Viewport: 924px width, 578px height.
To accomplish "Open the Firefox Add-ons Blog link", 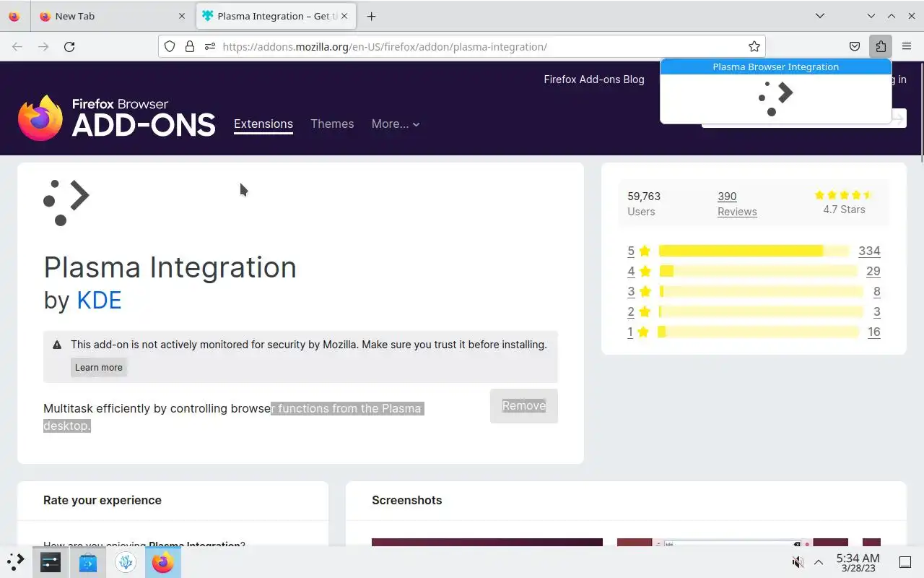I will tap(594, 79).
